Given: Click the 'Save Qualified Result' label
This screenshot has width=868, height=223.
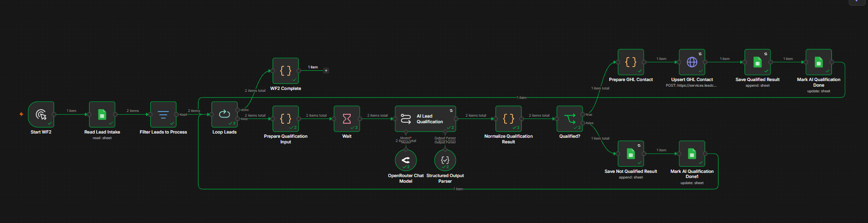Looking at the screenshot, I should 758,80.
